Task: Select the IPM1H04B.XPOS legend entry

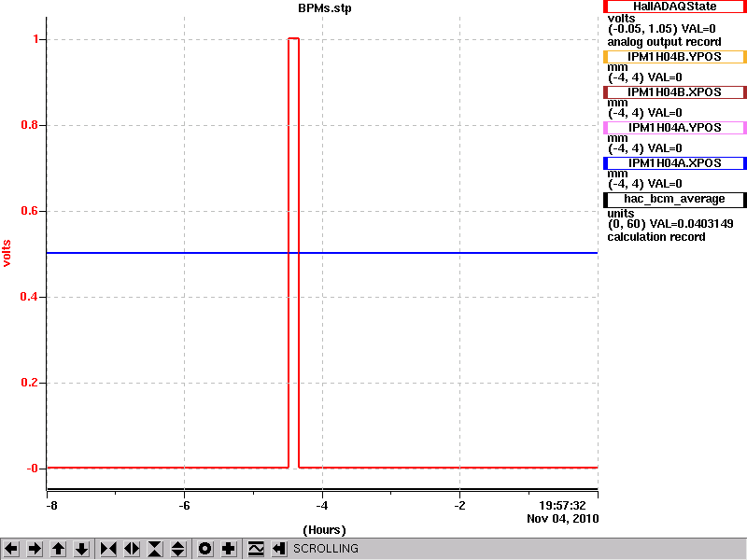Action: tap(674, 92)
